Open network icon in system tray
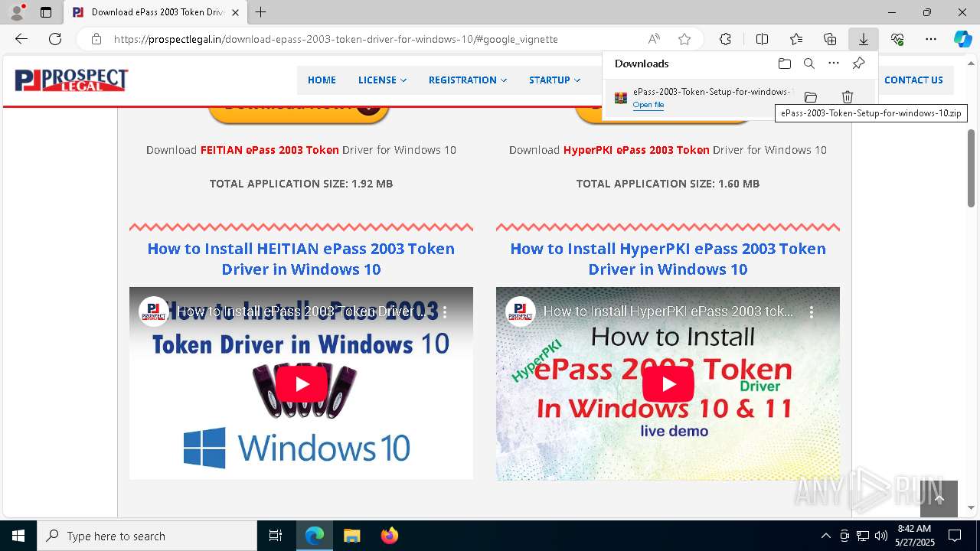Viewport: 980px width, 551px height. pyautogui.click(x=863, y=536)
